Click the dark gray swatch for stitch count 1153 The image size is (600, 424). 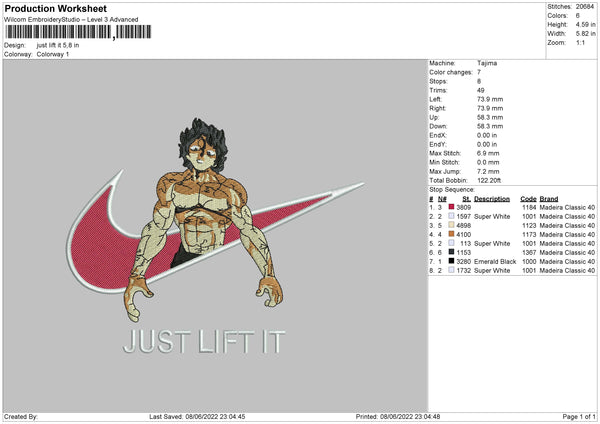452,252
